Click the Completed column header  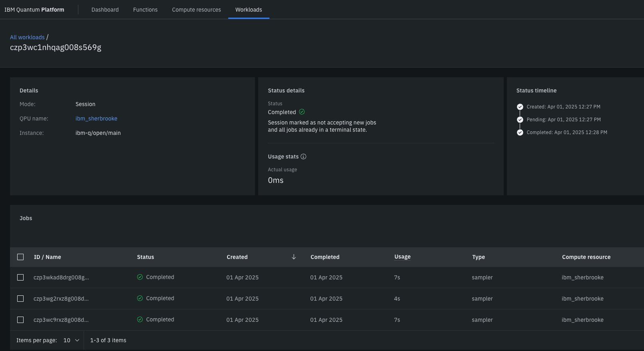325,257
